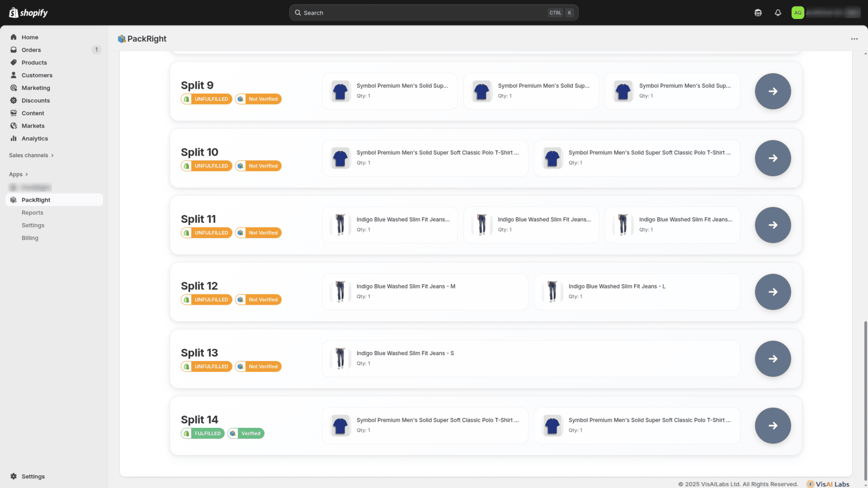Open Split 13 using its arrow button
This screenshot has width=868, height=488.
(x=773, y=358)
